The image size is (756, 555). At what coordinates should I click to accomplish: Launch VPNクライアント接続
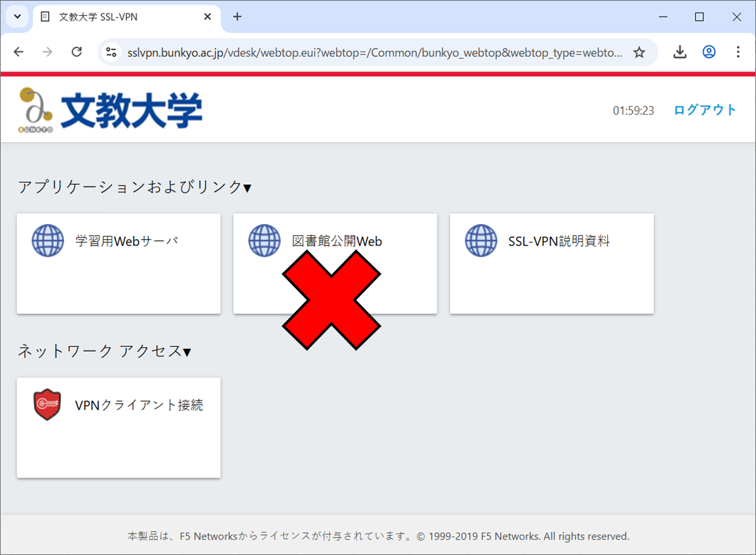point(118,428)
